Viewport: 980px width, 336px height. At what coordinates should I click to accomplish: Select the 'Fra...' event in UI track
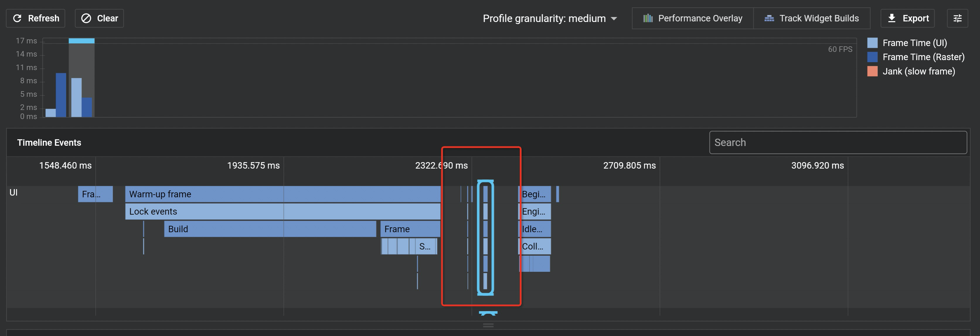(x=96, y=194)
